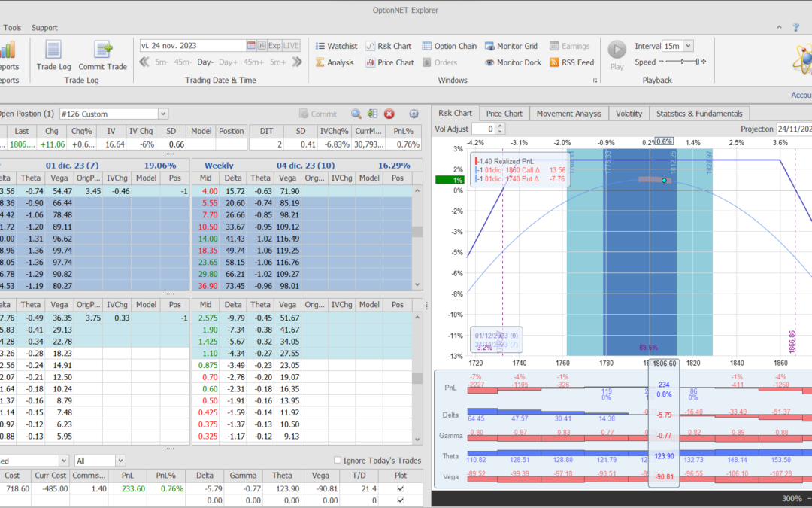Open the RSS Feed window
This screenshot has height=508, width=812.
571,62
